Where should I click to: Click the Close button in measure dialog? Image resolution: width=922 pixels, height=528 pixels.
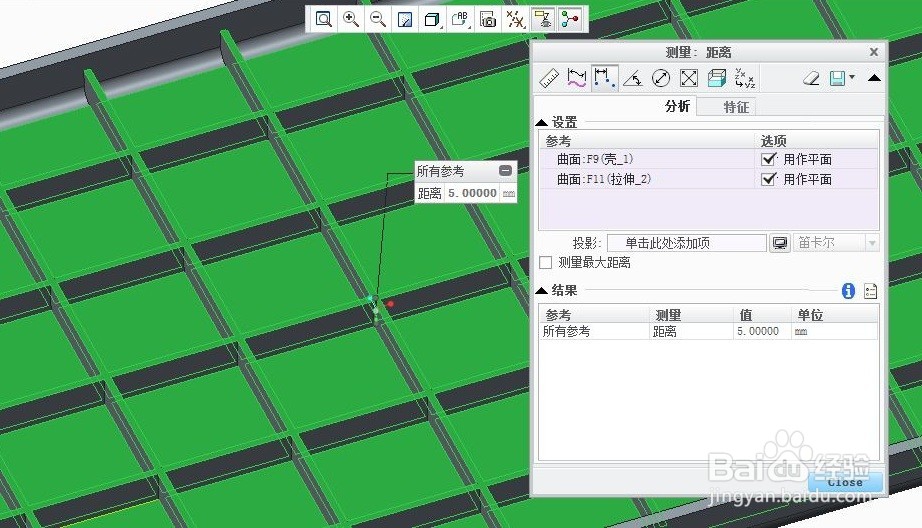(x=845, y=482)
